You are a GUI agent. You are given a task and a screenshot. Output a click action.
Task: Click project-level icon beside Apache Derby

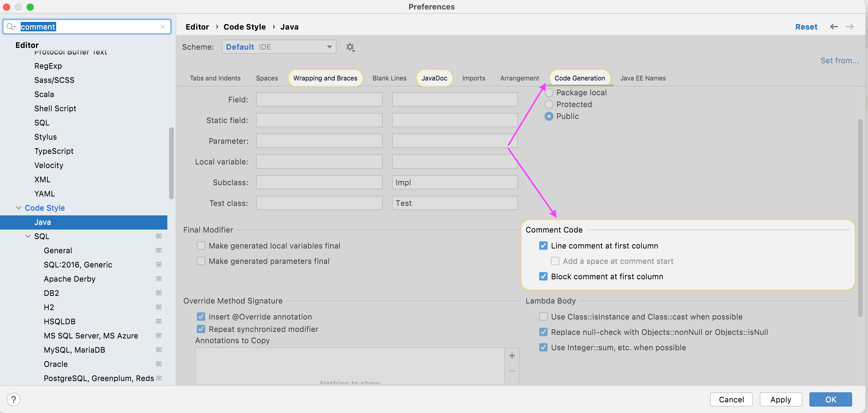[x=159, y=279]
